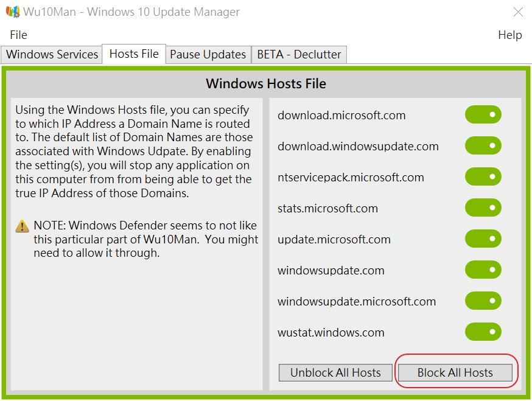
Task: Click the NOTE: Windows Defender warning text
Action: [x=146, y=239]
